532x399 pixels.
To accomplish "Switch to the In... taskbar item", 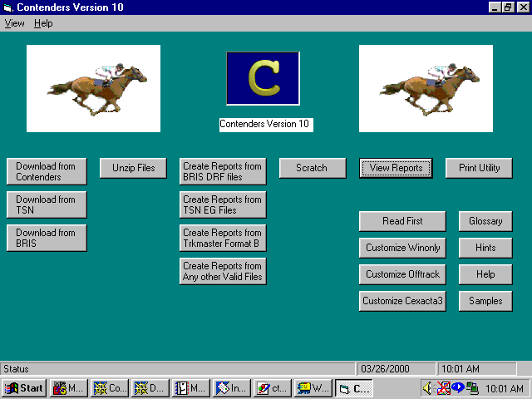I will (x=232, y=388).
